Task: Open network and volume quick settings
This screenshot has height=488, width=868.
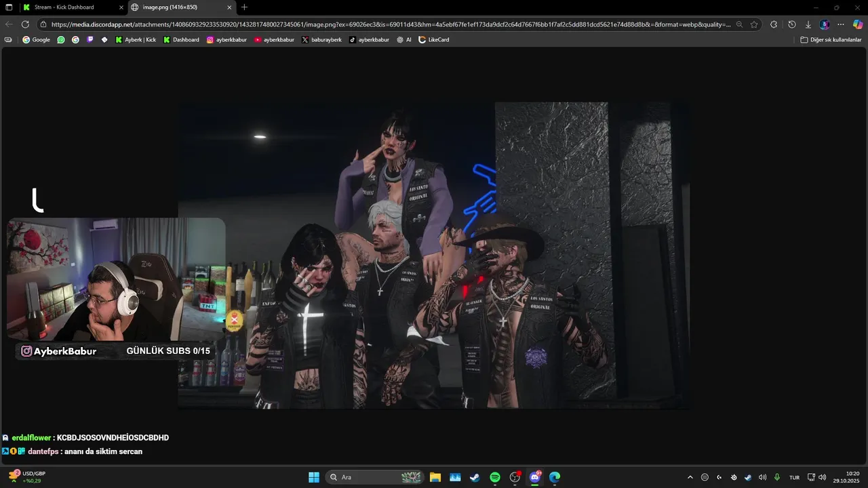Action: 816,477
